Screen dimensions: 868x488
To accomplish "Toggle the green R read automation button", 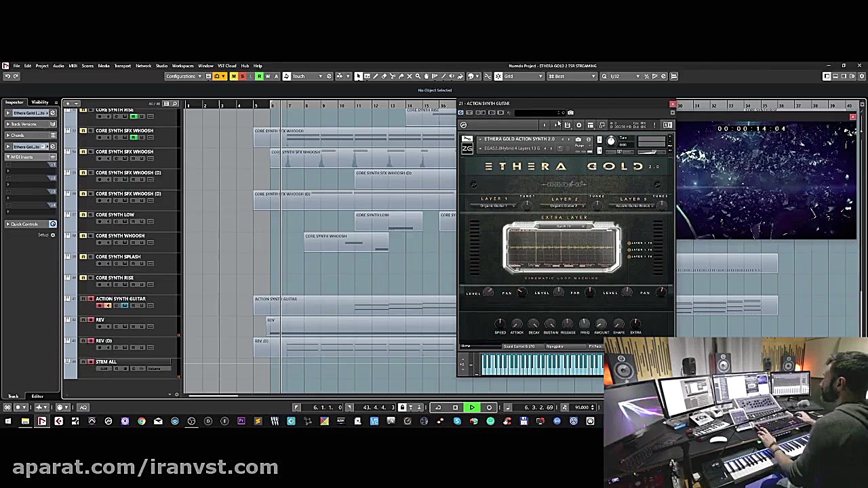I will click(x=259, y=76).
